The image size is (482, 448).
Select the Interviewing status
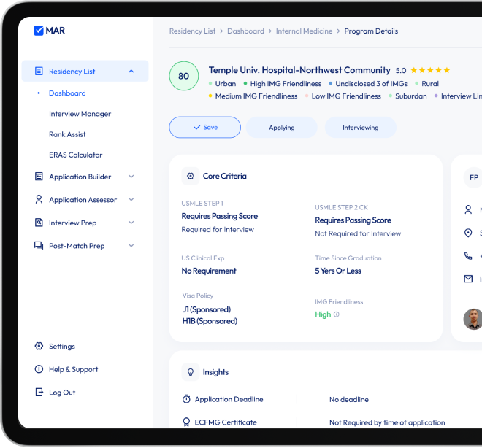361,128
